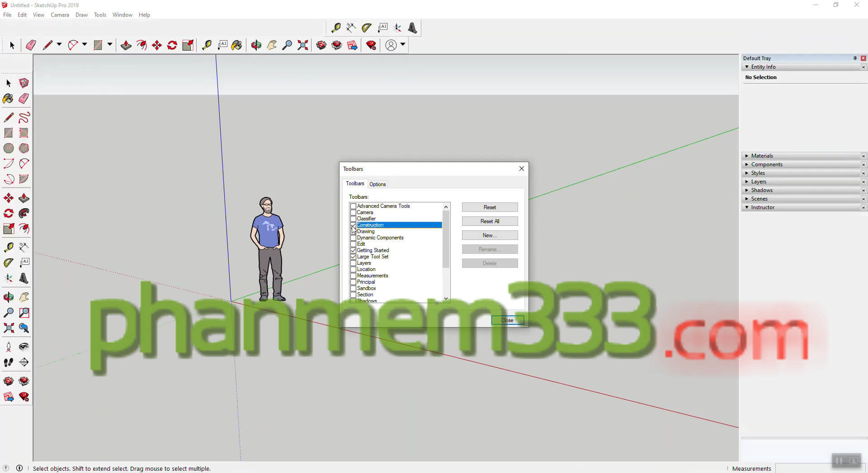Enable the Classifier toolbar checkbox
This screenshot has width=868, height=473.
354,219
